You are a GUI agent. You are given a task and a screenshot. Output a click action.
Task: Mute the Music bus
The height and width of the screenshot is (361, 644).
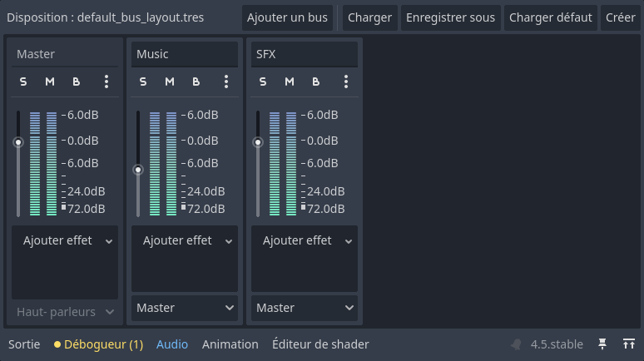coord(170,82)
